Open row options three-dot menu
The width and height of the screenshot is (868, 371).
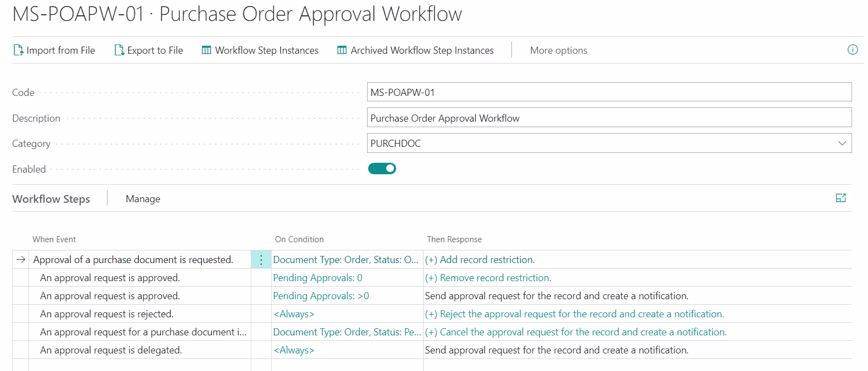pos(261,260)
